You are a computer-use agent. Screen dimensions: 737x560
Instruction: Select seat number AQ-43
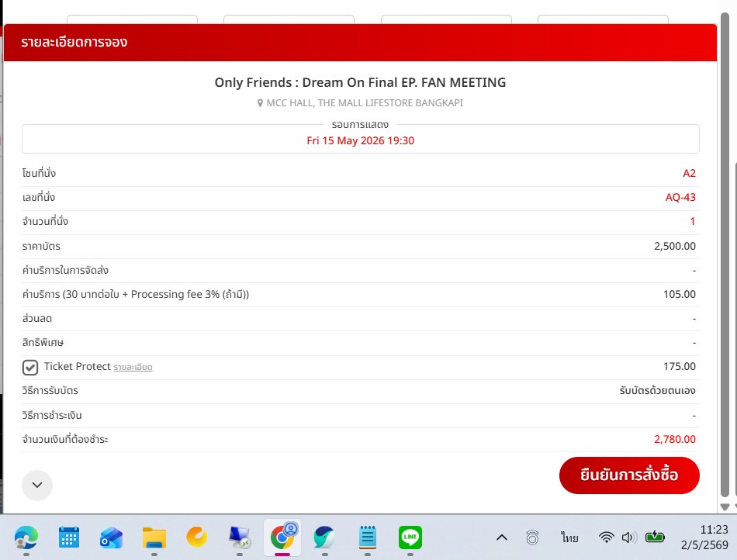pyautogui.click(x=680, y=197)
